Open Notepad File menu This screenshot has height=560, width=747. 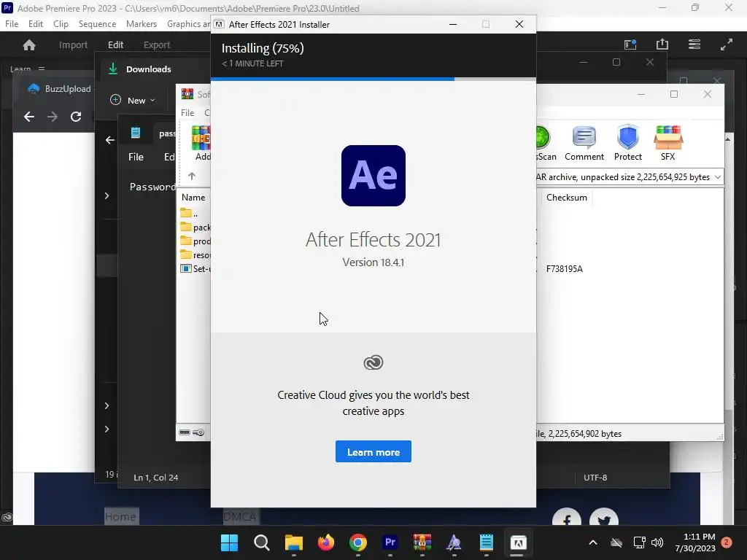pyautogui.click(x=136, y=157)
